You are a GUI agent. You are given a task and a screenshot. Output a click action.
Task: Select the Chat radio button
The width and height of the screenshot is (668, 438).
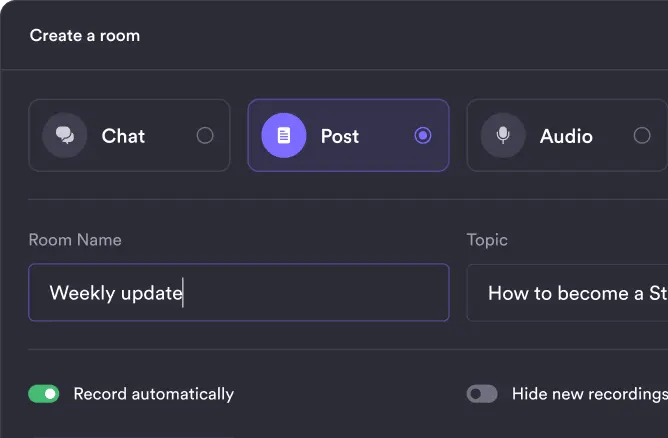205,136
